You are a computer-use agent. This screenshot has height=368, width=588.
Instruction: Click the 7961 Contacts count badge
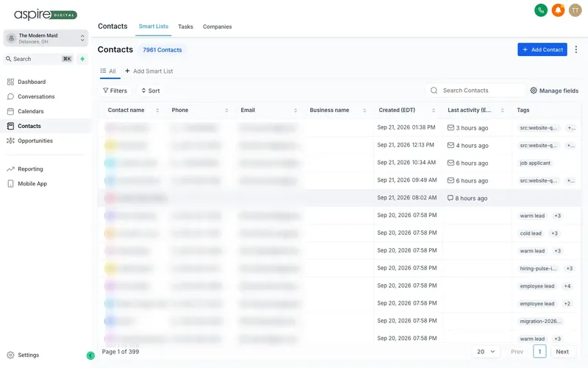162,49
